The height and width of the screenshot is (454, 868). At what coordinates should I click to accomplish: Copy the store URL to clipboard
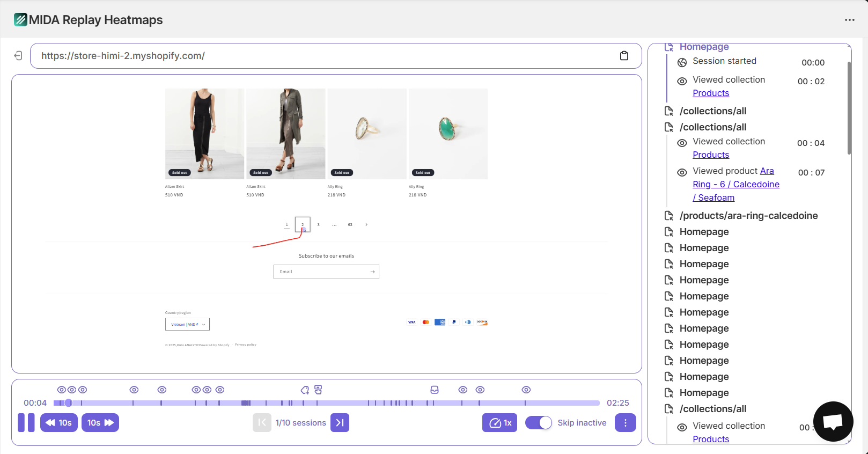coord(624,56)
